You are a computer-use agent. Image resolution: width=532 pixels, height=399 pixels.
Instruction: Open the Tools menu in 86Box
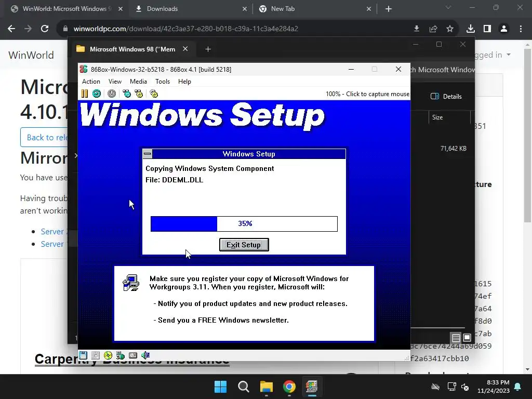click(163, 82)
